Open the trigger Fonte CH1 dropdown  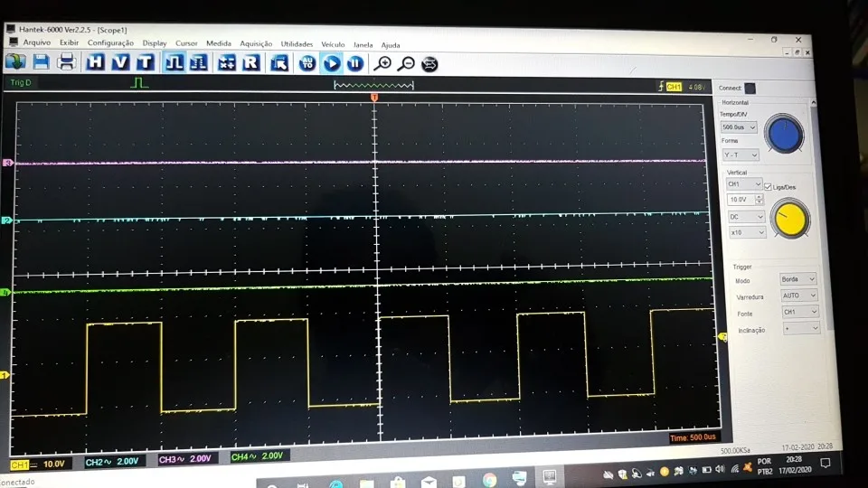click(x=800, y=312)
